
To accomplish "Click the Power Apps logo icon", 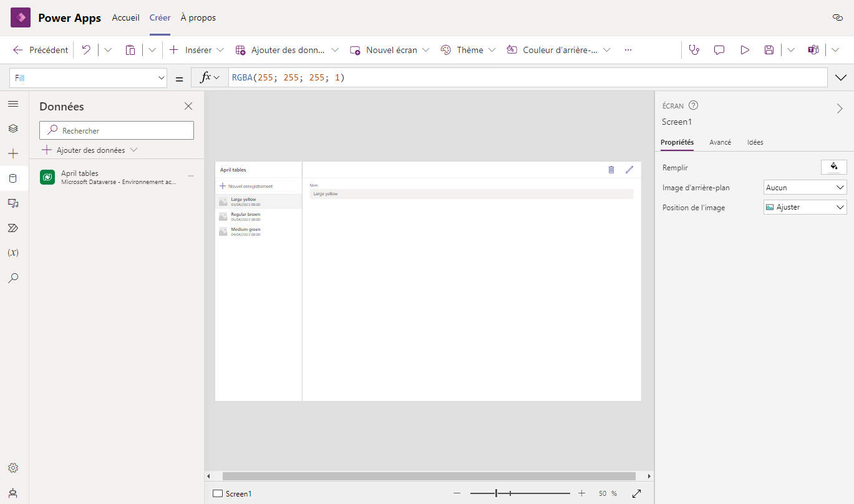I will tap(21, 17).
